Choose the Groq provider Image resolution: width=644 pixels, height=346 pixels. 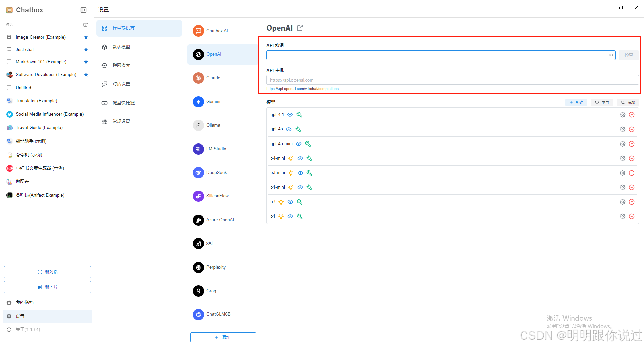click(223, 291)
